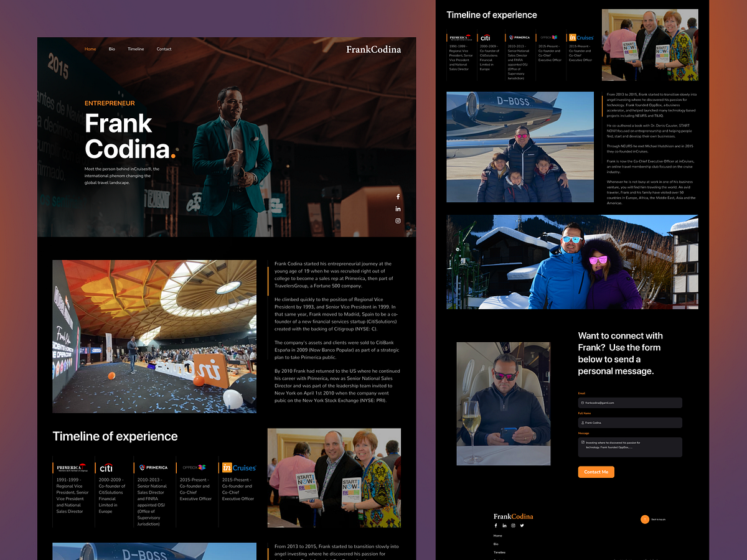Viewport: 747px width, 560px height.
Task: Open Timeline in the top navigation
Action: (136, 49)
